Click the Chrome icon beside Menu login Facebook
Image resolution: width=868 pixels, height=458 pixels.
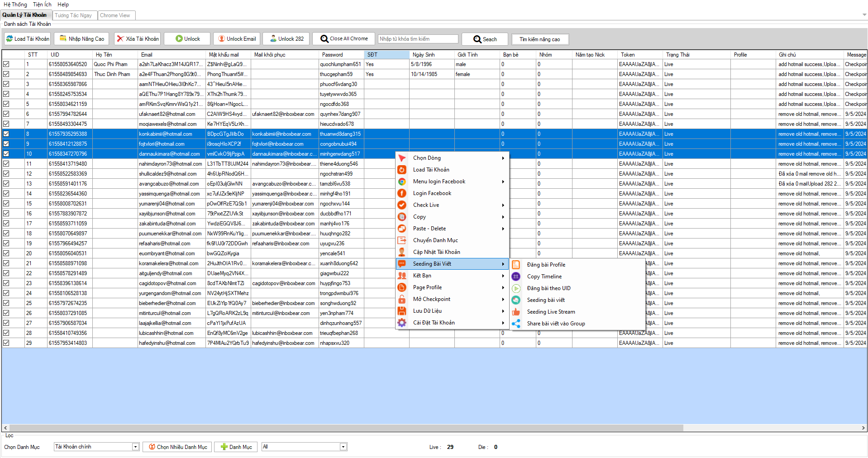(x=401, y=181)
